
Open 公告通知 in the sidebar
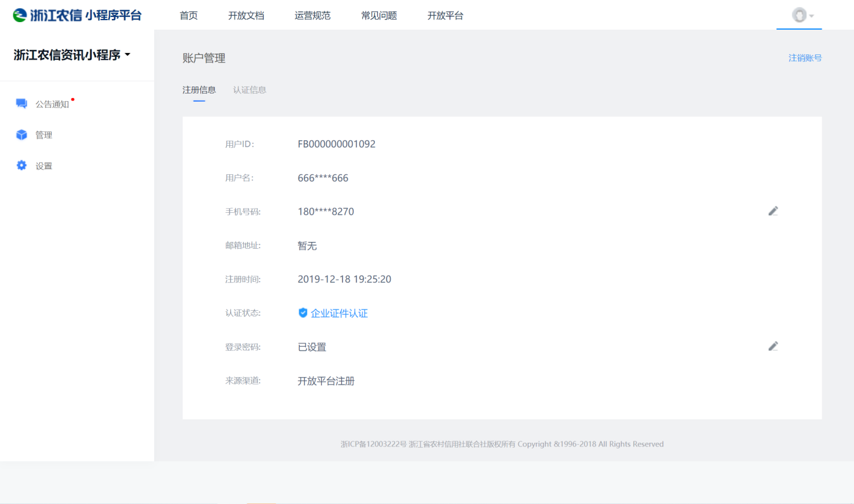pyautogui.click(x=52, y=104)
